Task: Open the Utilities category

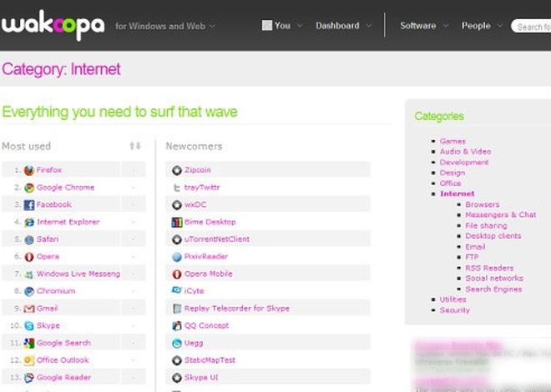Action: tap(452, 299)
